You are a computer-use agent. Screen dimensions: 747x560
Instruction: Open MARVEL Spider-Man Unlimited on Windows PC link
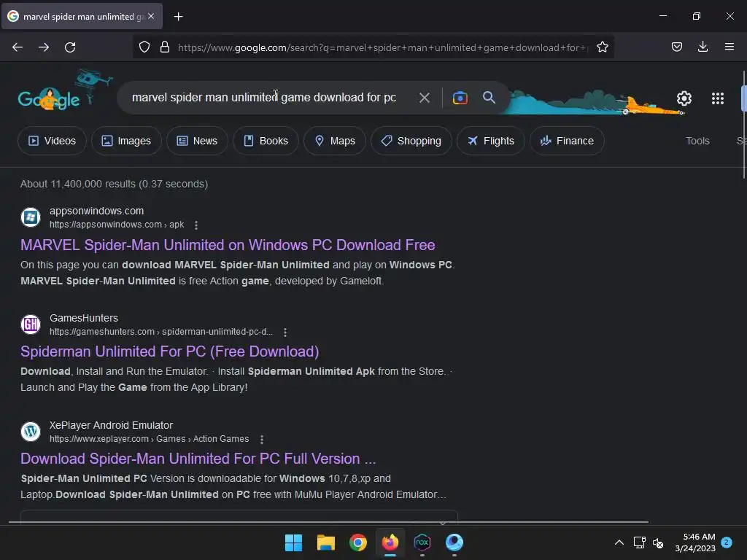click(228, 245)
